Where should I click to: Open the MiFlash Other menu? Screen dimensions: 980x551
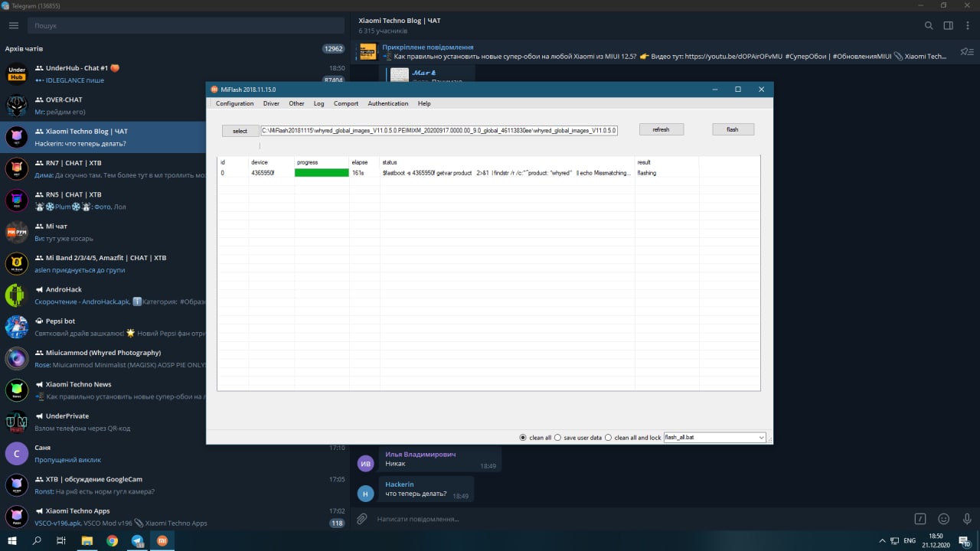[x=296, y=103]
